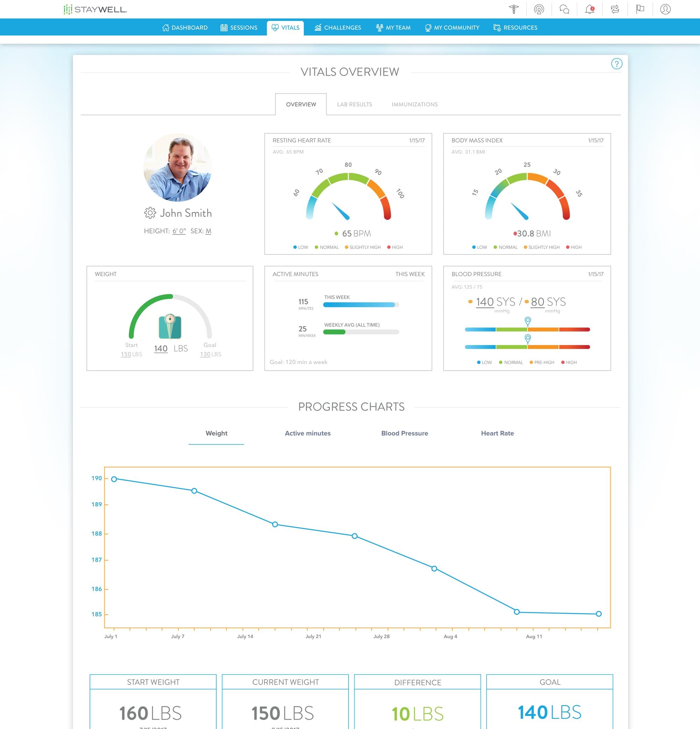Open Resources in navigation bar
700x729 pixels.
pos(515,28)
